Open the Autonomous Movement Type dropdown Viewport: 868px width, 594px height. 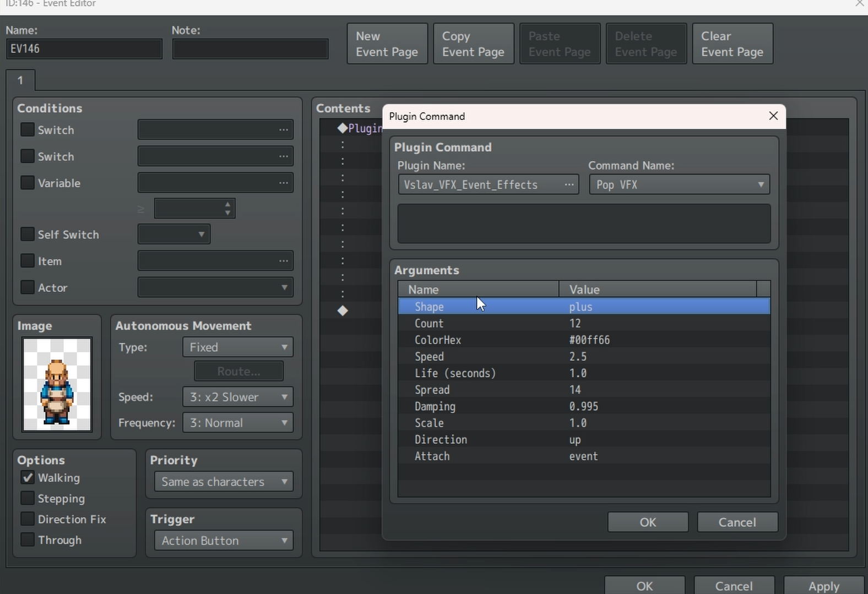coord(238,347)
